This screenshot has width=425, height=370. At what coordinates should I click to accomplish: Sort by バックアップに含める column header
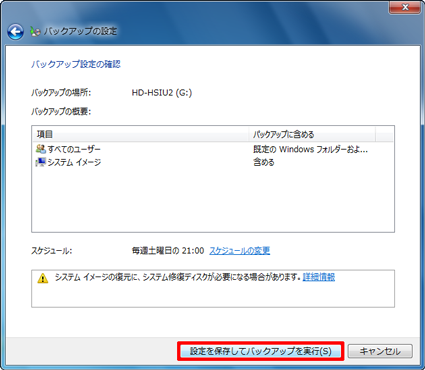tap(312, 134)
